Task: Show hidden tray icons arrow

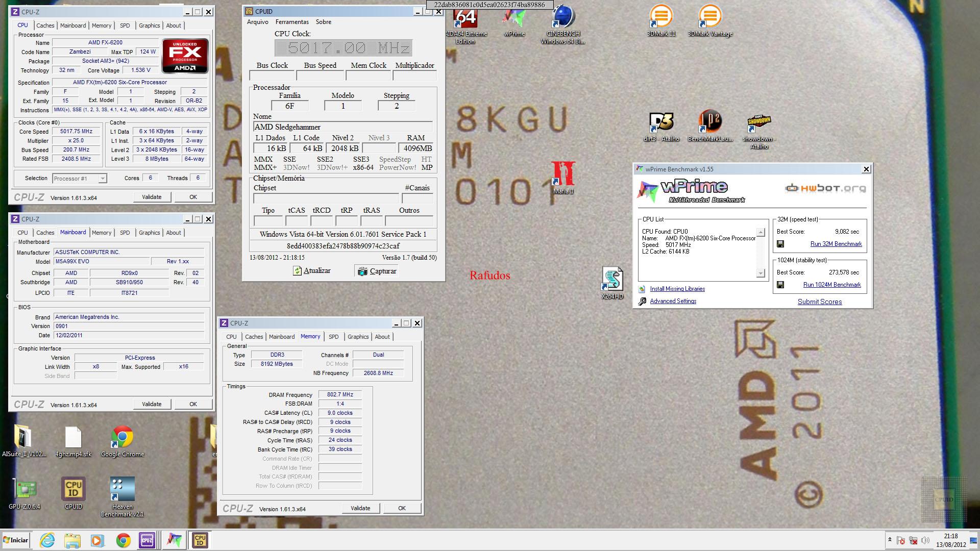Action: 890,540
